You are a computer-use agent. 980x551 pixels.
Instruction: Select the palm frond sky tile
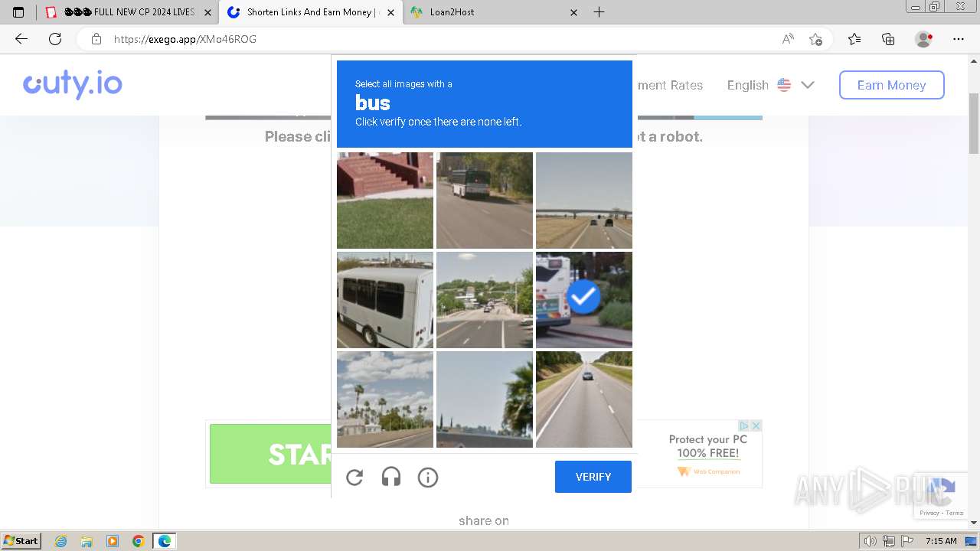click(485, 399)
